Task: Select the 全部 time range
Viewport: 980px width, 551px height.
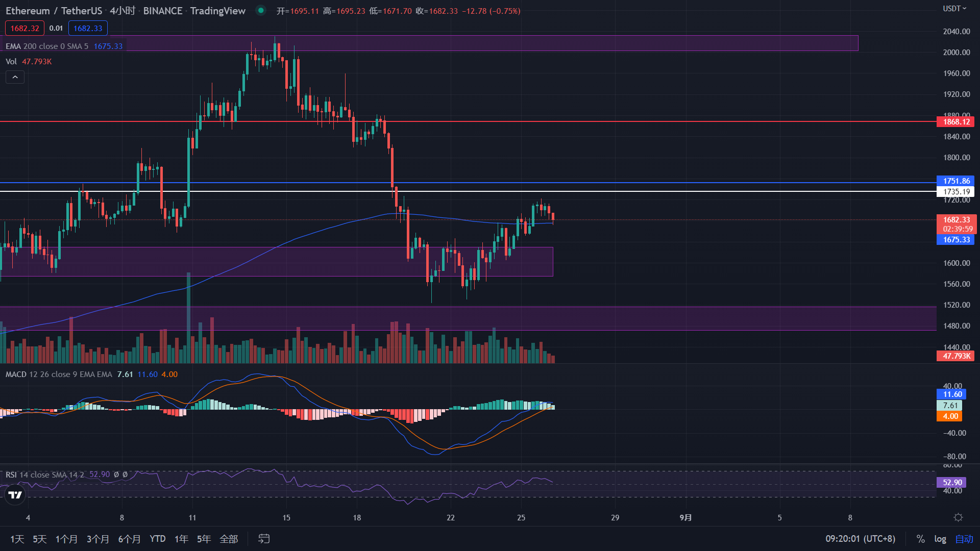Action: [229, 539]
